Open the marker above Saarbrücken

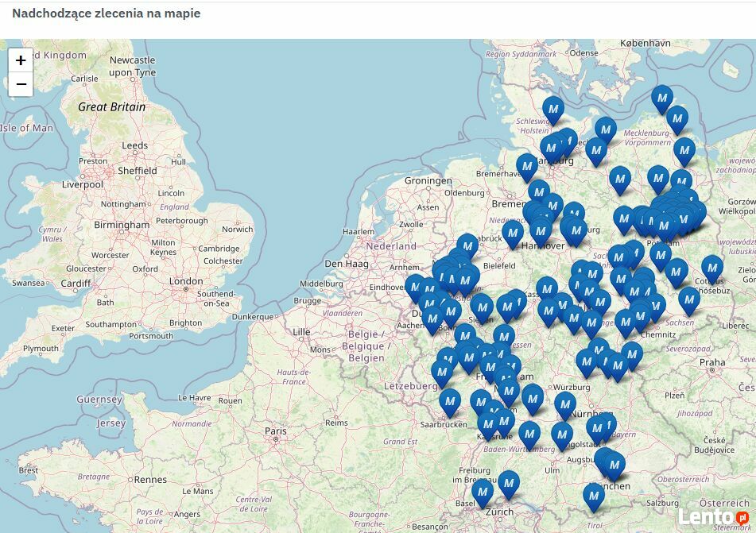(x=450, y=402)
